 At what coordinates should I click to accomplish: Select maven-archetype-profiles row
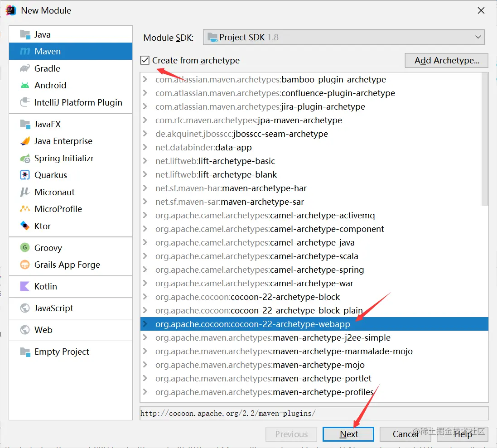tap(314, 392)
